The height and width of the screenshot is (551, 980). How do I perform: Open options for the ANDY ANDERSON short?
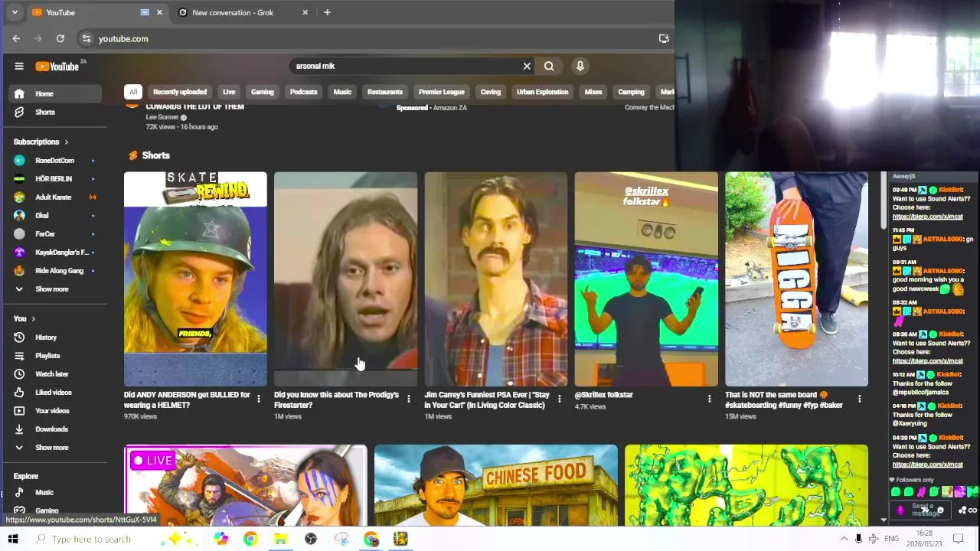tap(258, 399)
